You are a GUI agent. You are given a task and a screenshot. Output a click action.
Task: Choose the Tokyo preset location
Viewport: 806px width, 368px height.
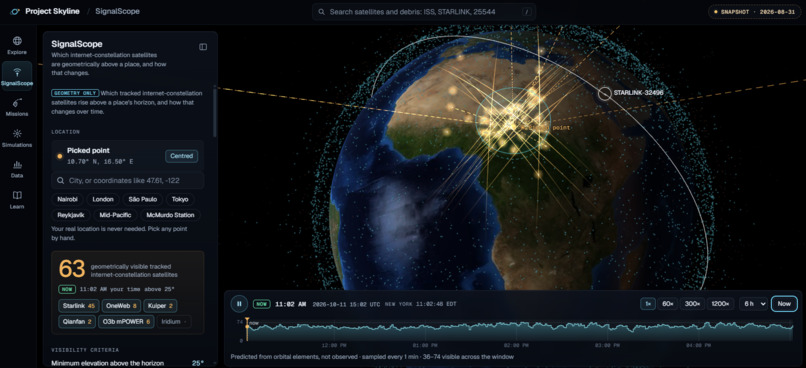click(x=180, y=199)
